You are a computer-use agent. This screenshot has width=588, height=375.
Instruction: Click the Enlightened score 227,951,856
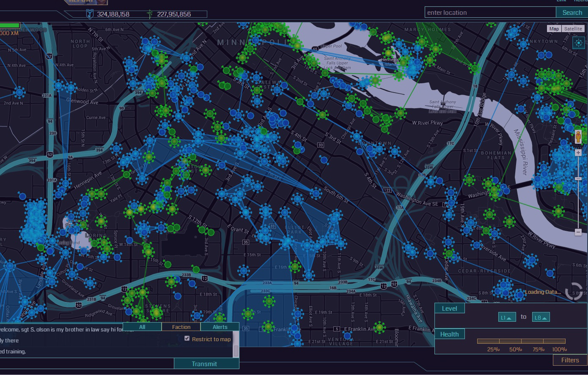tap(174, 14)
